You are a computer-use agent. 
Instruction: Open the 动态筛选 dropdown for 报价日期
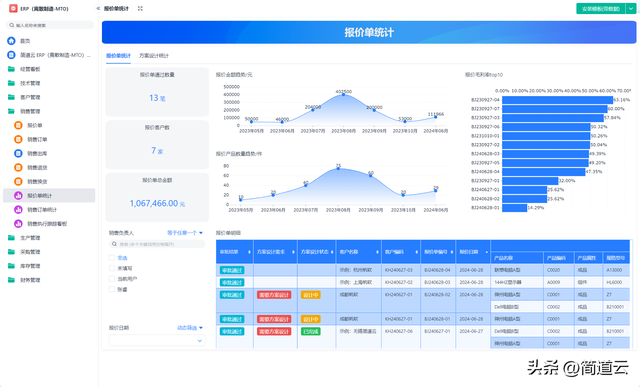190,328
